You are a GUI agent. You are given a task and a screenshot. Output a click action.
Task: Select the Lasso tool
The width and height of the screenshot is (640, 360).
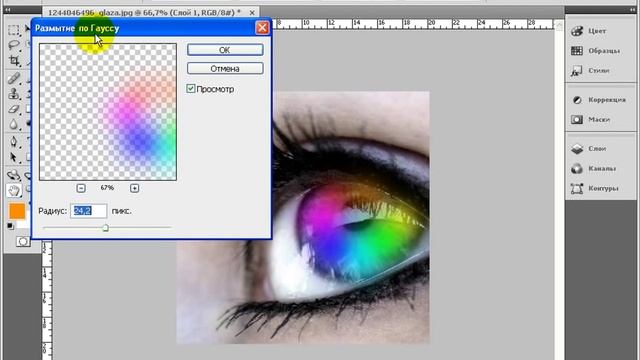[13, 45]
